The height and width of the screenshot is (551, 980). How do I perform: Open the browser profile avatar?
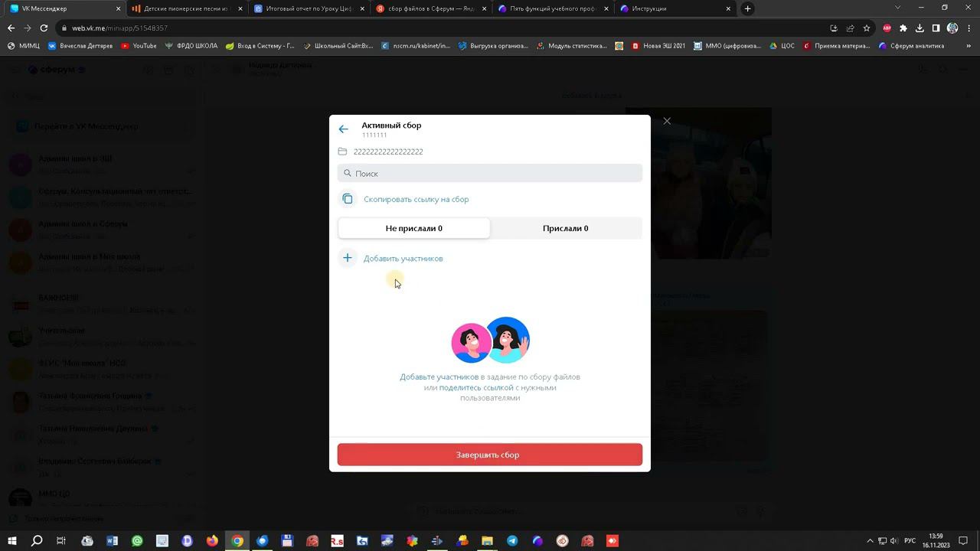tap(952, 28)
